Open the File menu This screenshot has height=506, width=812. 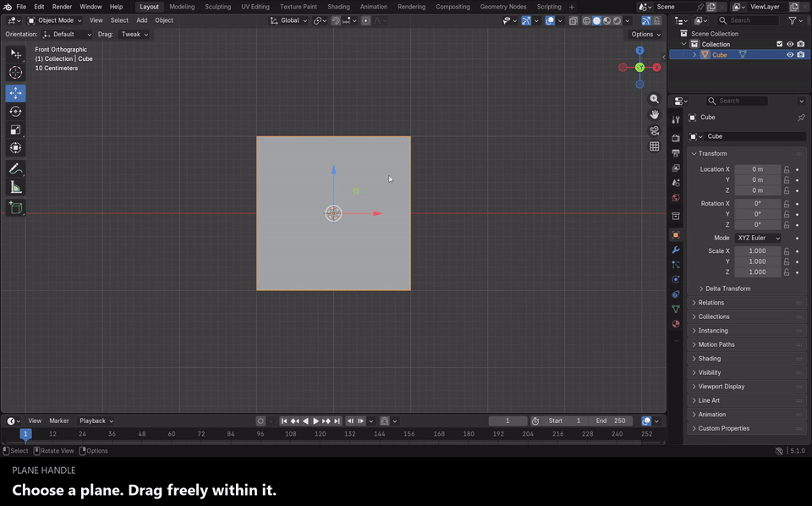[x=21, y=7]
